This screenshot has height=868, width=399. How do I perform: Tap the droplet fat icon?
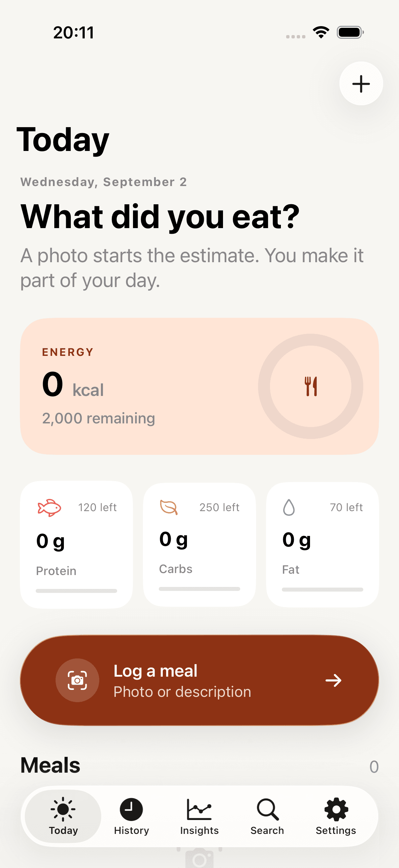click(x=289, y=507)
